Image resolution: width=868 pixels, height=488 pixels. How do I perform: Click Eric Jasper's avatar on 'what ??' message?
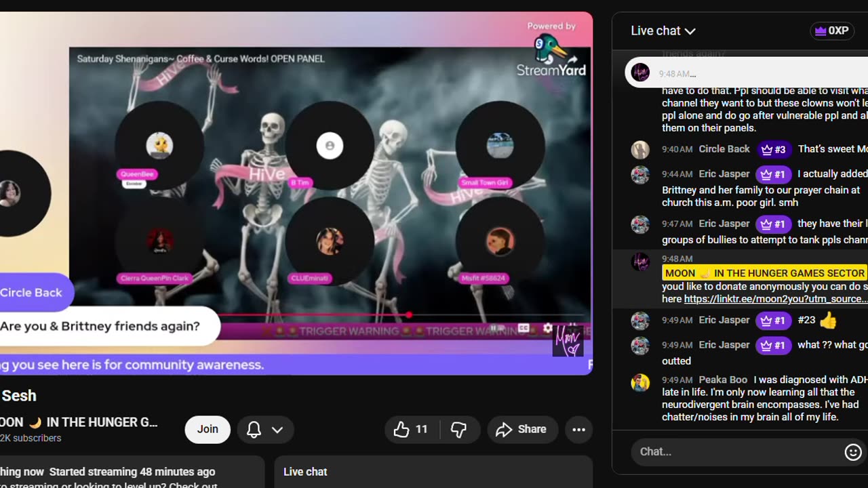coord(640,346)
